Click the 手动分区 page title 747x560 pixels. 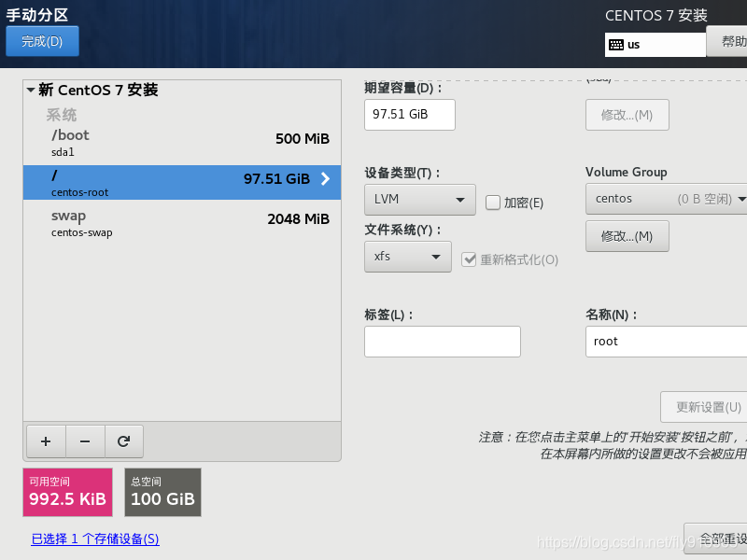tap(37, 15)
